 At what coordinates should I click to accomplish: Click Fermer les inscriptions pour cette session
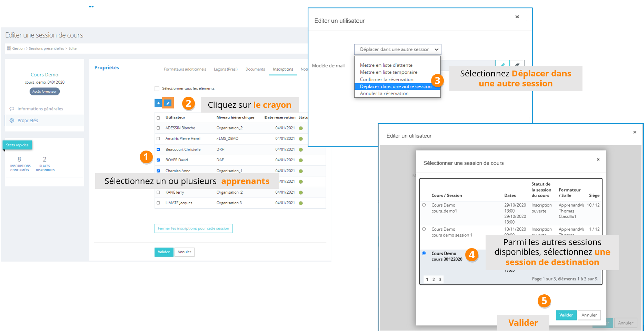coord(193,228)
